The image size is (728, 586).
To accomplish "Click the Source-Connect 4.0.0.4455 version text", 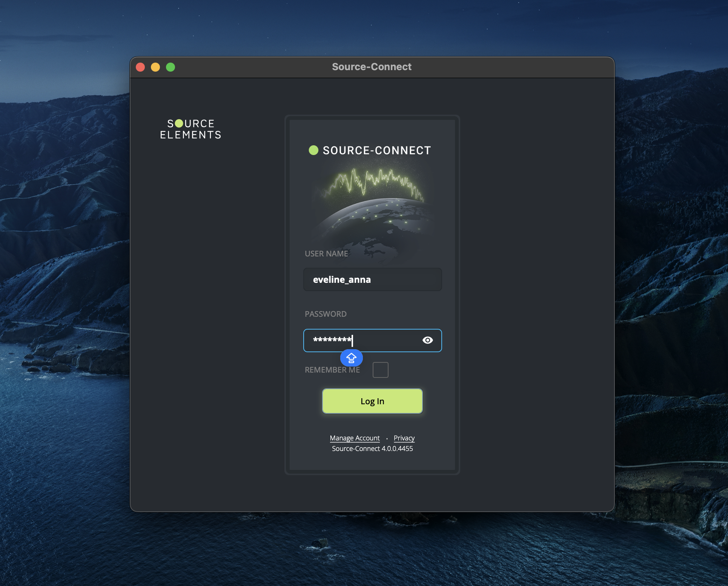I will click(372, 449).
